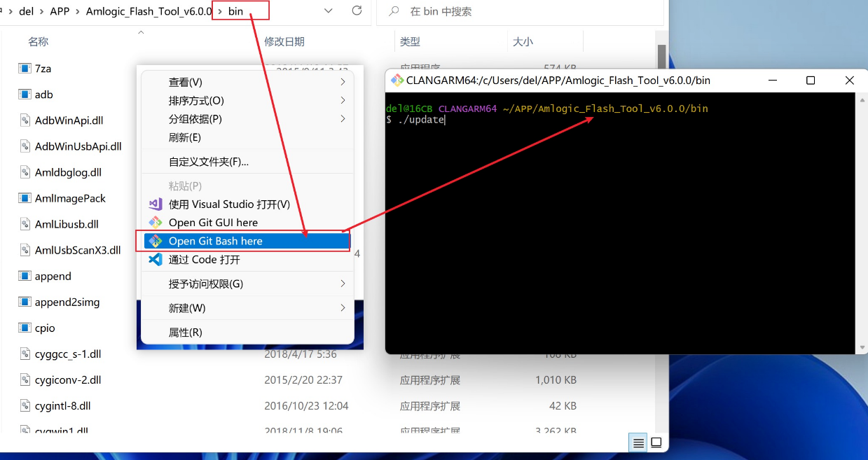The width and height of the screenshot is (868, 460).
Task: Sort by 名称 column header
Action: [38, 41]
